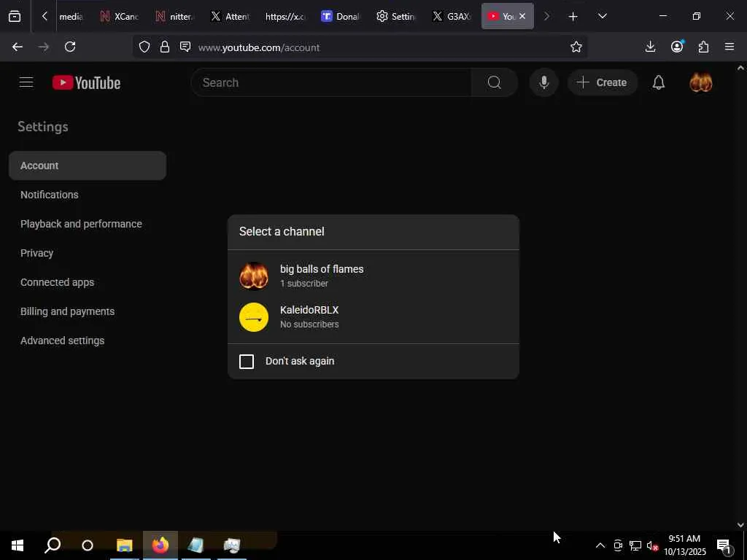The height and width of the screenshot is (560, 747).
Task: Switch to the G3AX tab
Action: (x=452, y=16)
